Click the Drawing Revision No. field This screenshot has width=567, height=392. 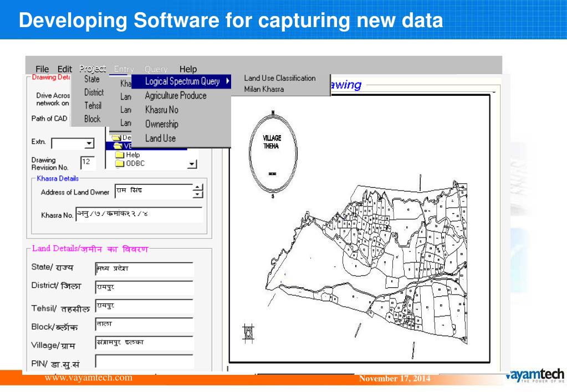[x=88, y=162]
